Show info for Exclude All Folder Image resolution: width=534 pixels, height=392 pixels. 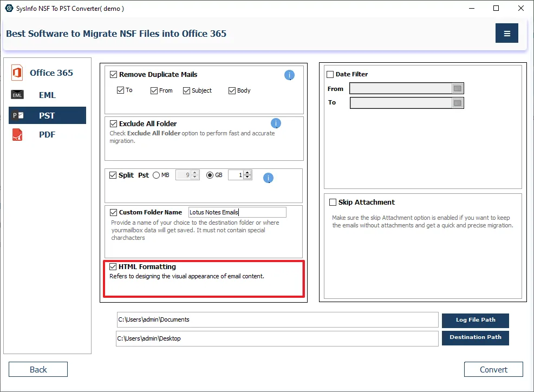pos(275,123)
